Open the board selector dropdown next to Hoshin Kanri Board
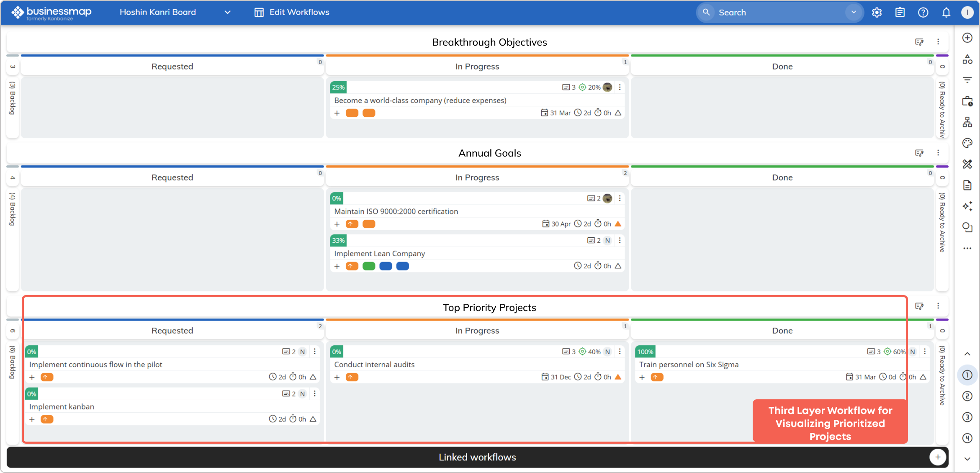This screenshot has height=473, width=980. click(x=227, y=12)
